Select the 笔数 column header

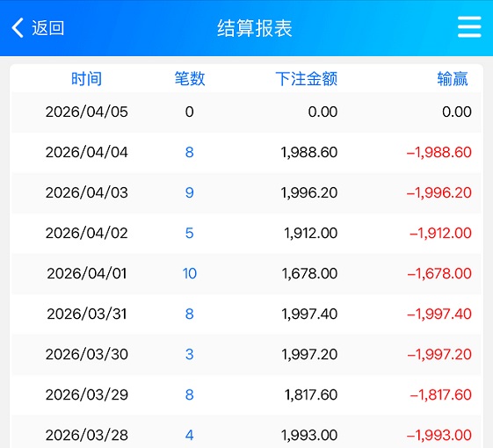coord(190,78)
